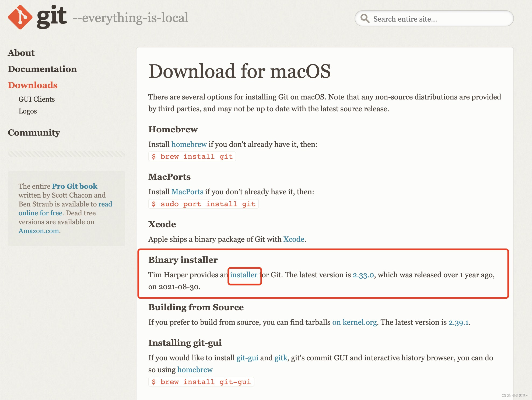This screenshot has height=400, width=532.
Task: Go to the Downloads section
Action: point(33,85)
